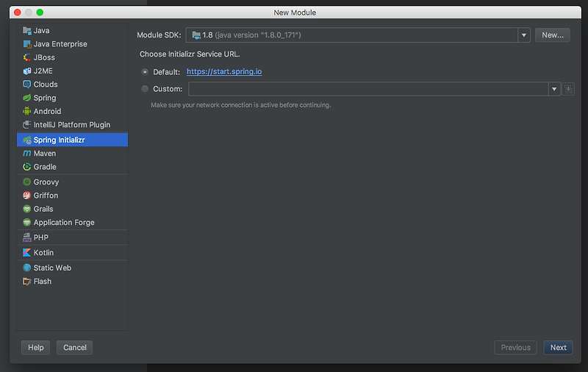Click the Help button
This screenshot has width=588, height=372.
(x=35, y=348)
